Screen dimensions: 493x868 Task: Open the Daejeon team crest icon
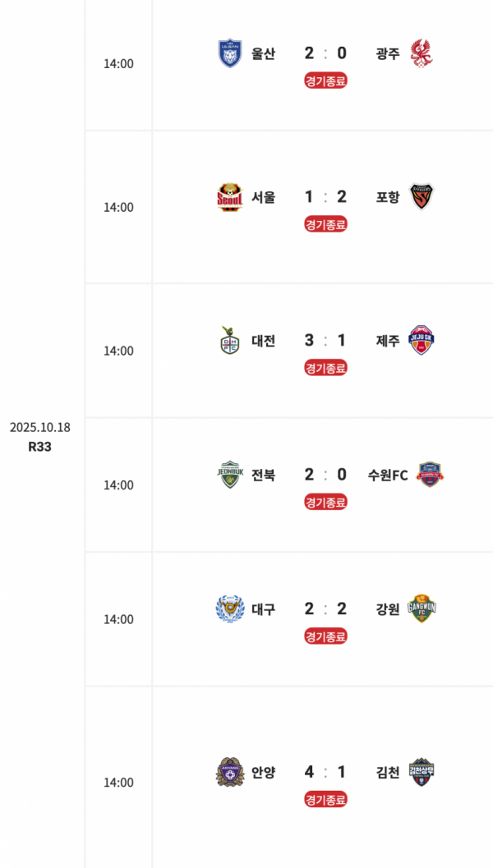click(229, 341)
